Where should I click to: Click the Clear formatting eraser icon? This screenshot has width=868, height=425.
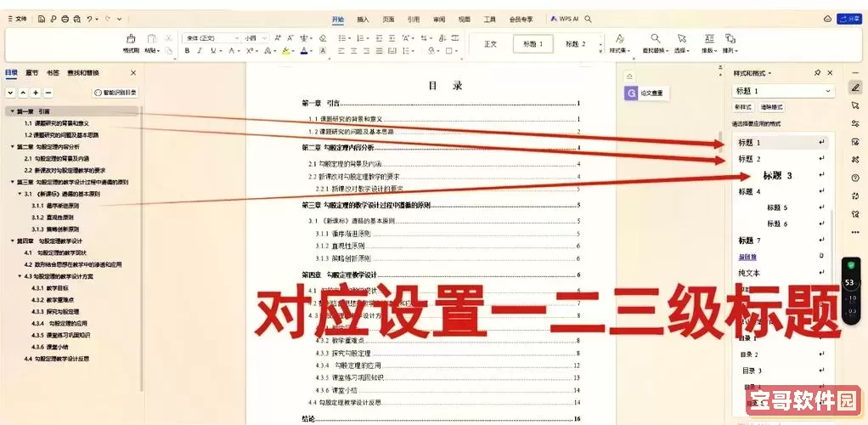(323, 37)
